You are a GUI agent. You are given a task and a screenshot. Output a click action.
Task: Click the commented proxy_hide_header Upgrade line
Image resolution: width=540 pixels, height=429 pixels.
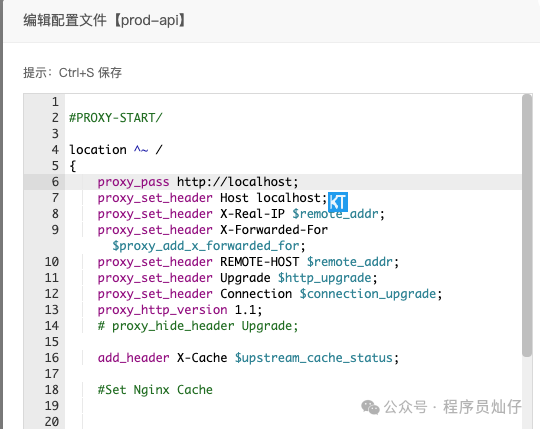pos(198,326)
